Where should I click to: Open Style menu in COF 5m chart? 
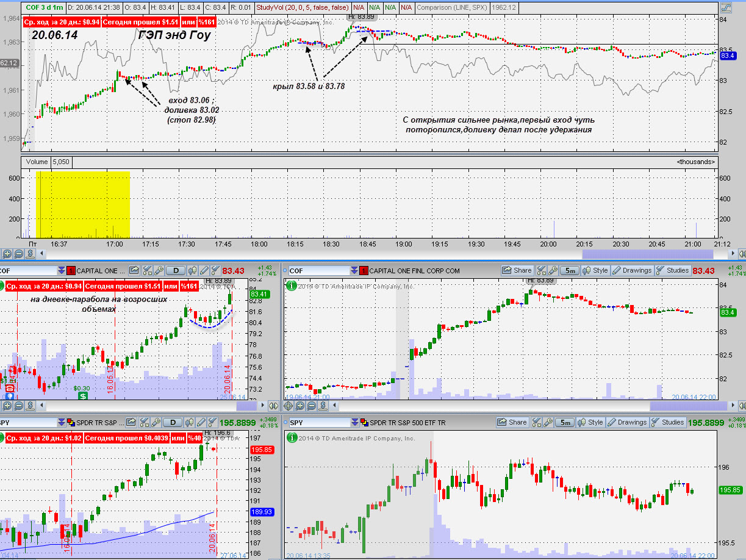pyautogui.click(x=596, y=270)
